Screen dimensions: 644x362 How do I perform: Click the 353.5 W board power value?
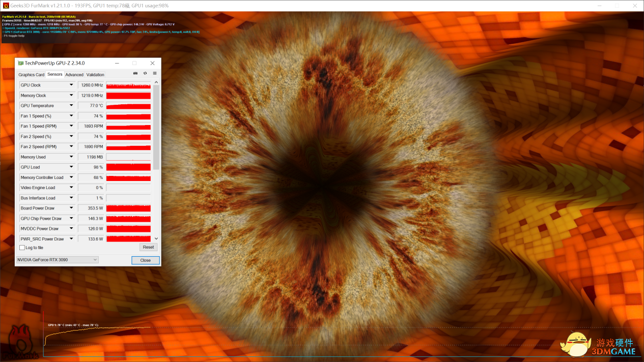91,208
